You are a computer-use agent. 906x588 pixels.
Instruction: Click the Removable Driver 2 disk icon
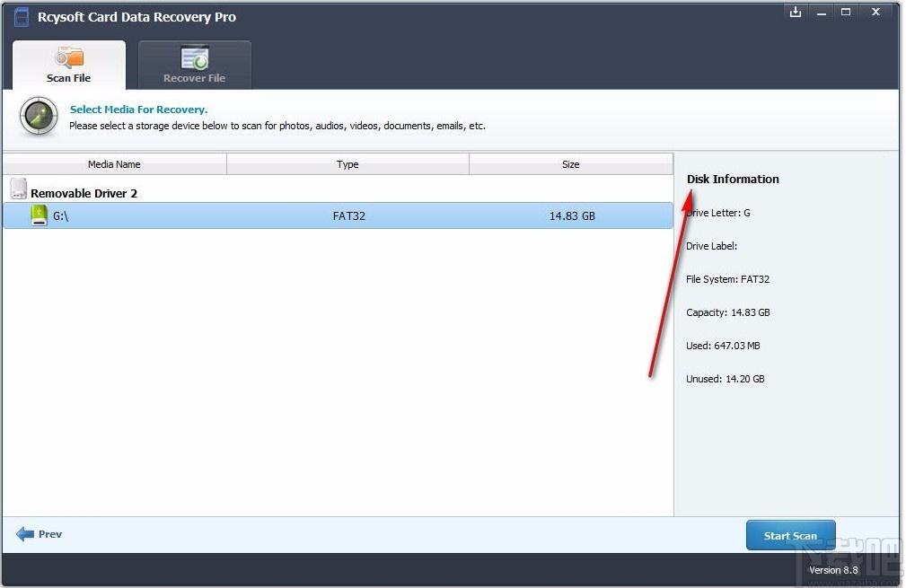click(19, 189)
